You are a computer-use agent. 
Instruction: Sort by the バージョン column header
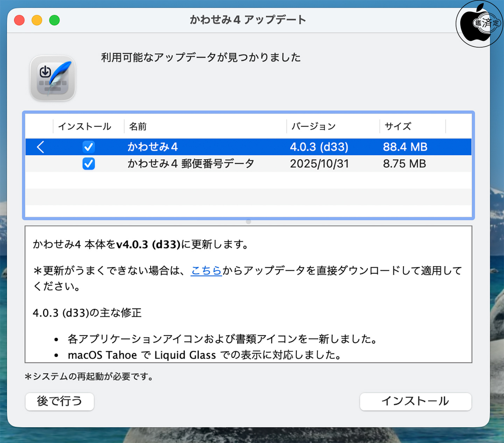point(314,126)
